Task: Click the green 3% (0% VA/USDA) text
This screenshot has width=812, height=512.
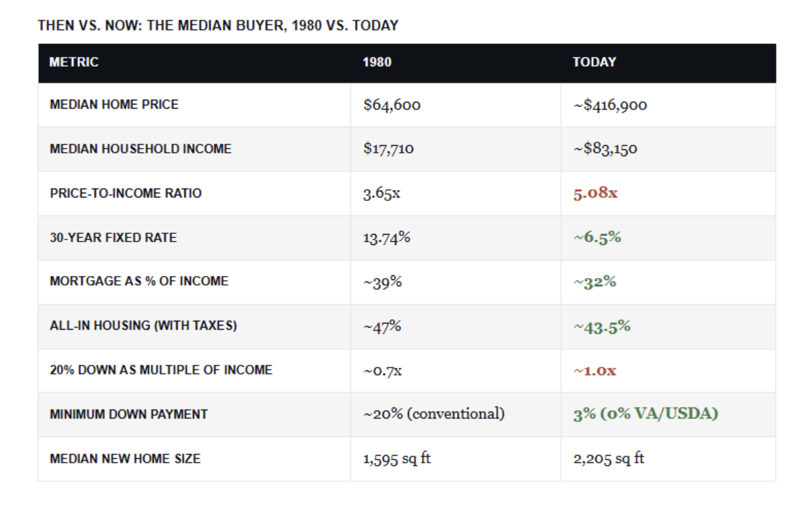Action: coord(645,414)
